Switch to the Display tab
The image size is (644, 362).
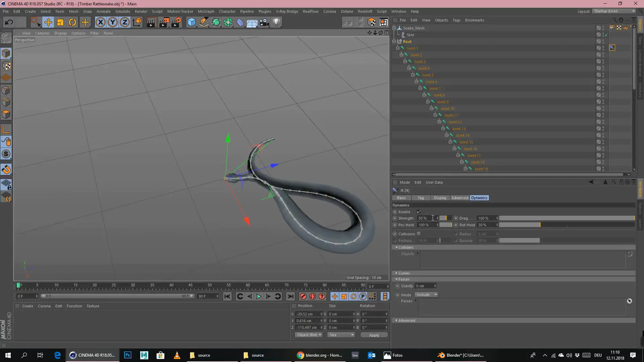tap(440, 198)
